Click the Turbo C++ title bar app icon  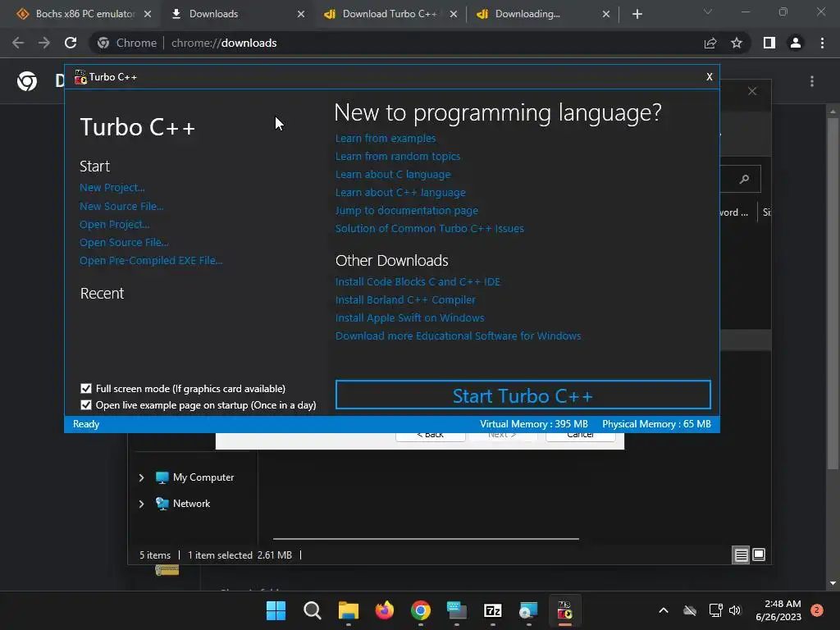tap(80, 77)
